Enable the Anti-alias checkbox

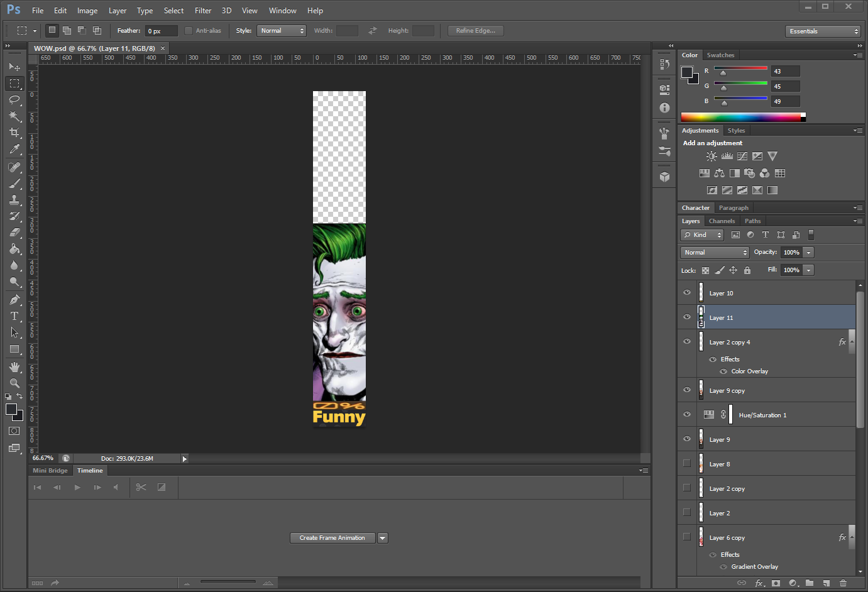pyautogui.click(x=189, y=31)
